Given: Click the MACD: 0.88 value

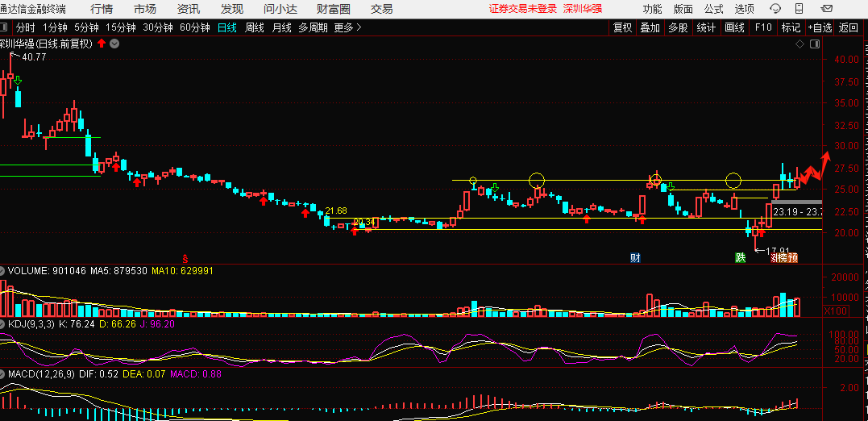Looking at the screenshot, I should pyautogui.click(x=194, y=374).
